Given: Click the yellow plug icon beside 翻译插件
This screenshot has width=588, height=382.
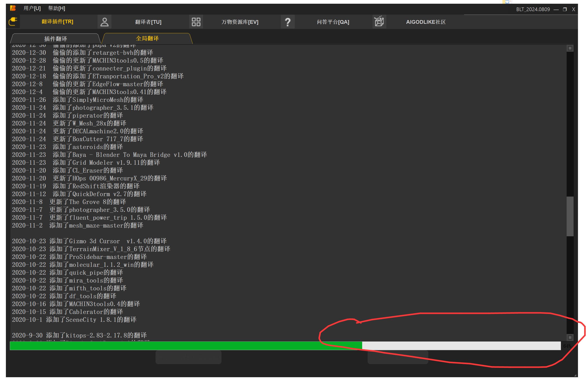Looking at the screenshot, I should click(x=13, y=22).
